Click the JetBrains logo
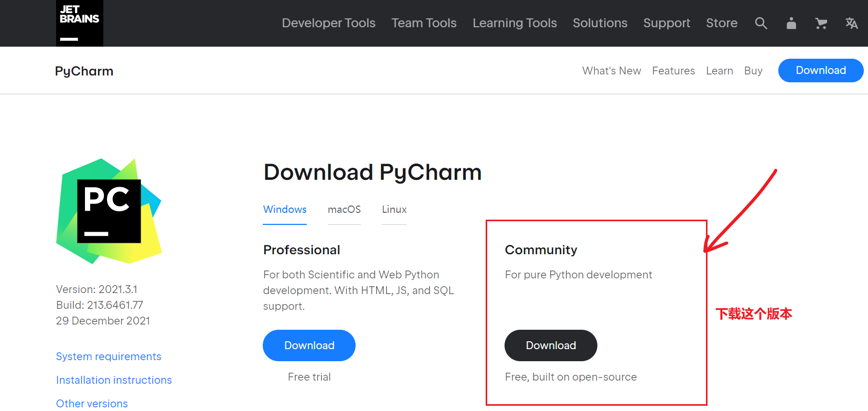Image resolution: width=868 pixels, height=411 pixels. (80, 23)
